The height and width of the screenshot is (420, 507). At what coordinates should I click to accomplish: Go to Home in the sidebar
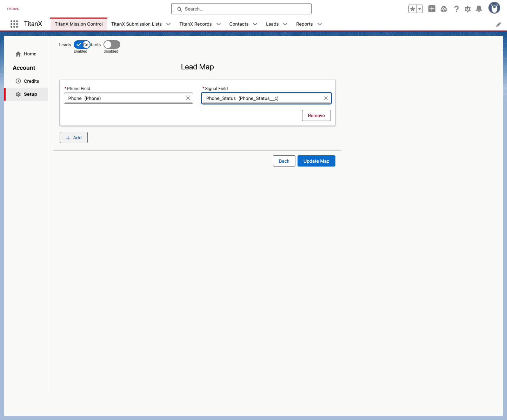point(26,54)
